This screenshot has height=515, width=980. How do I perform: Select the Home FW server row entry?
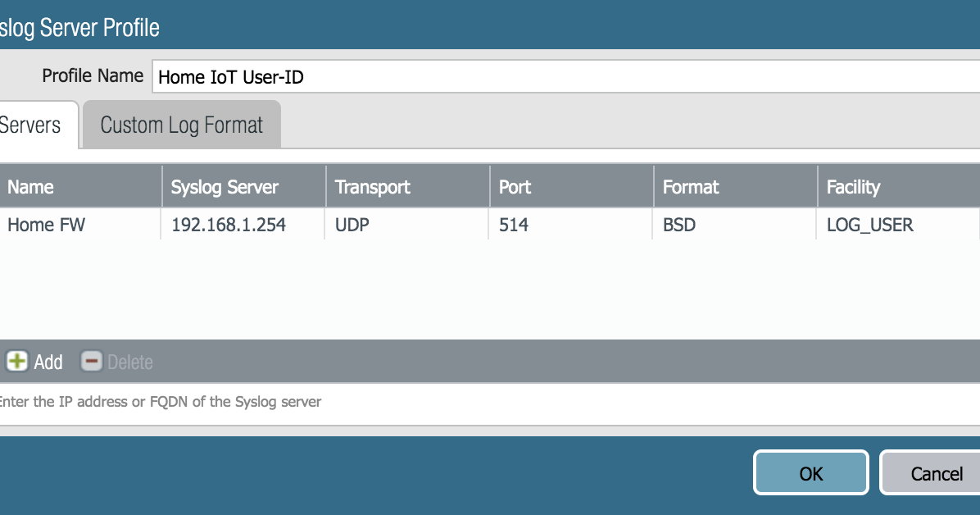click(x=46, y=224)
